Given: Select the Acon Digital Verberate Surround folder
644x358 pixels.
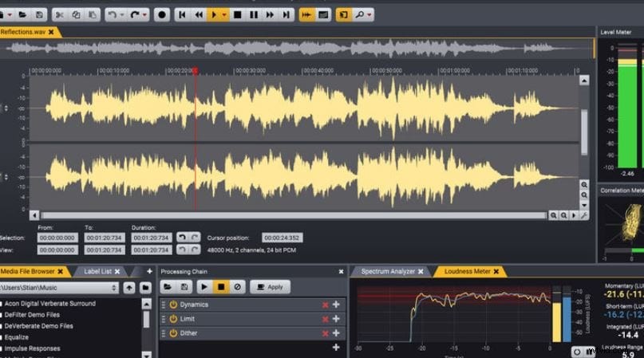Looking at the screenshot, I should pyautogui.click(x=49, y=304).
